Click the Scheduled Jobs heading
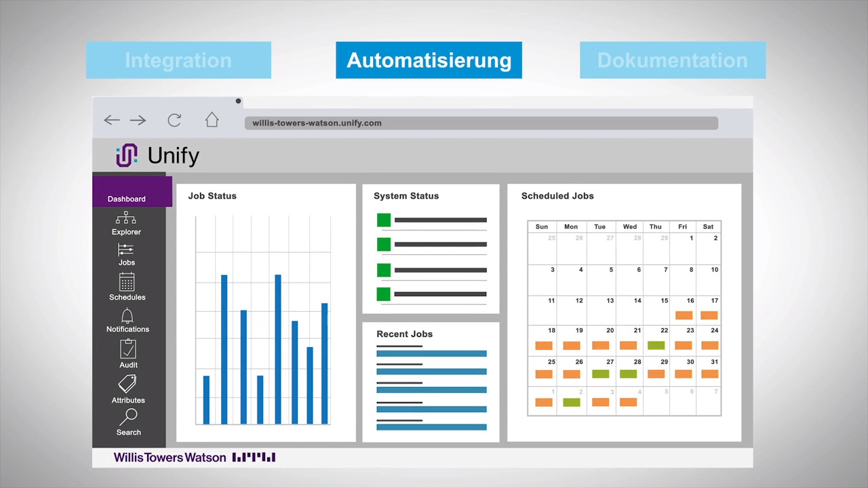Image resolution: width=868 pixels, height=488 pixels. point(557,196)
